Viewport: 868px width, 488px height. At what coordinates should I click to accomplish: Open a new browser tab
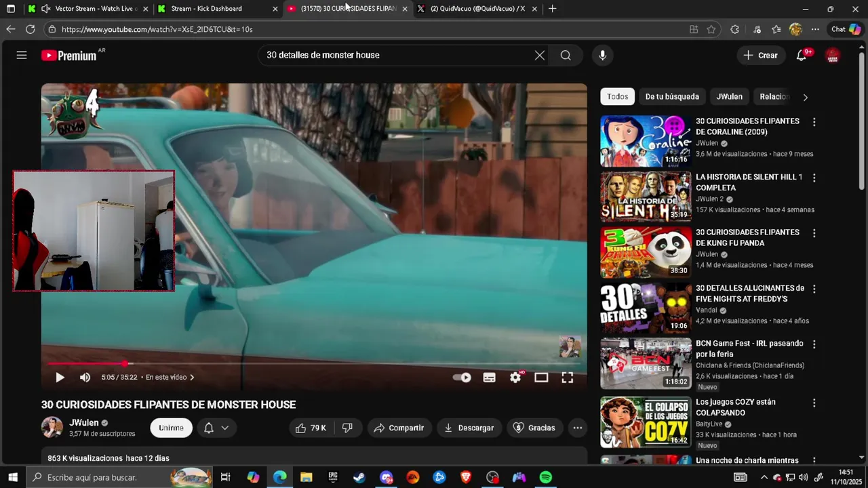point(552,9)
